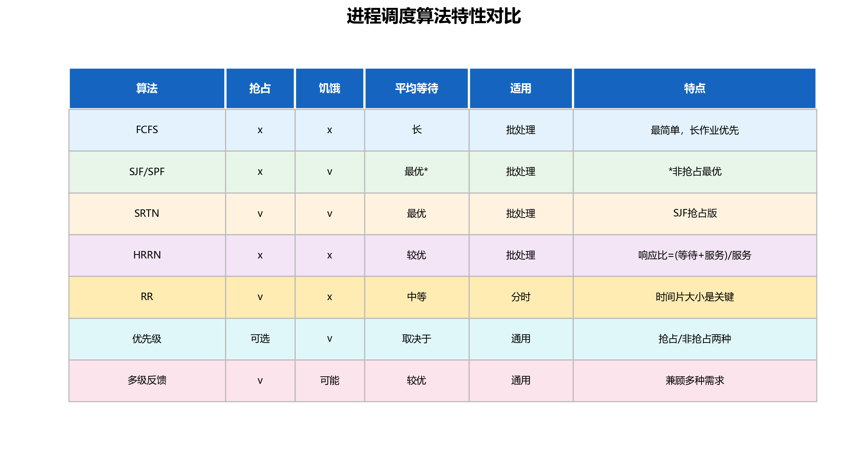The width and height of the screenshot is (868, 469).
Task: Click 可选 in the 优先级 row
Action: [260, 339]
